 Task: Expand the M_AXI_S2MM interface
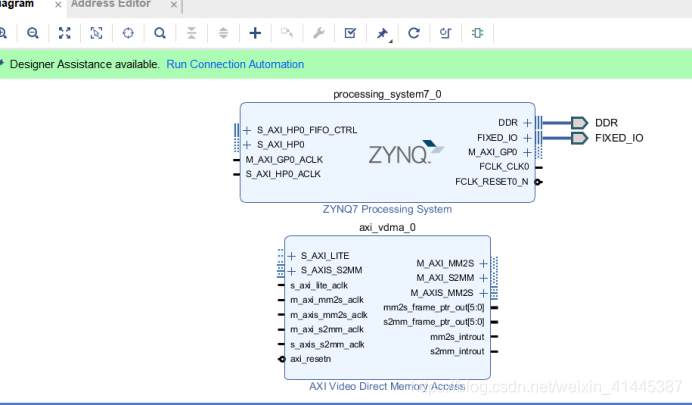tap(483, 278)
